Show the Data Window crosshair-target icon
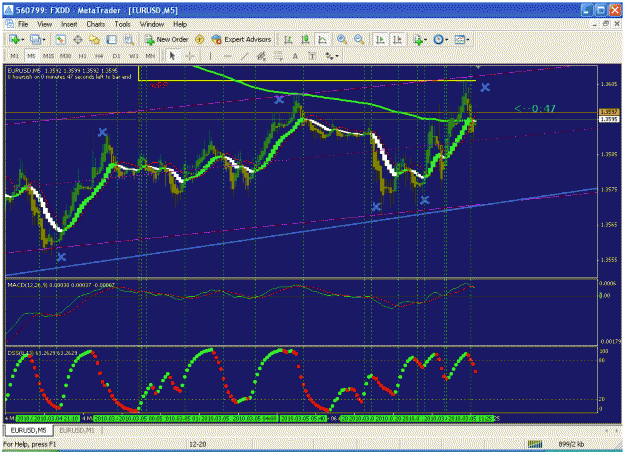The image size is (625, 452). point(78,39)
